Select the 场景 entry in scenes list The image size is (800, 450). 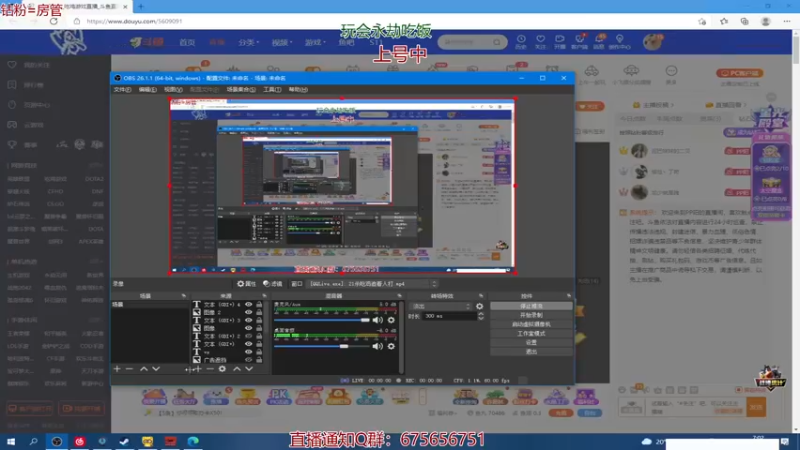coord(150,305)
